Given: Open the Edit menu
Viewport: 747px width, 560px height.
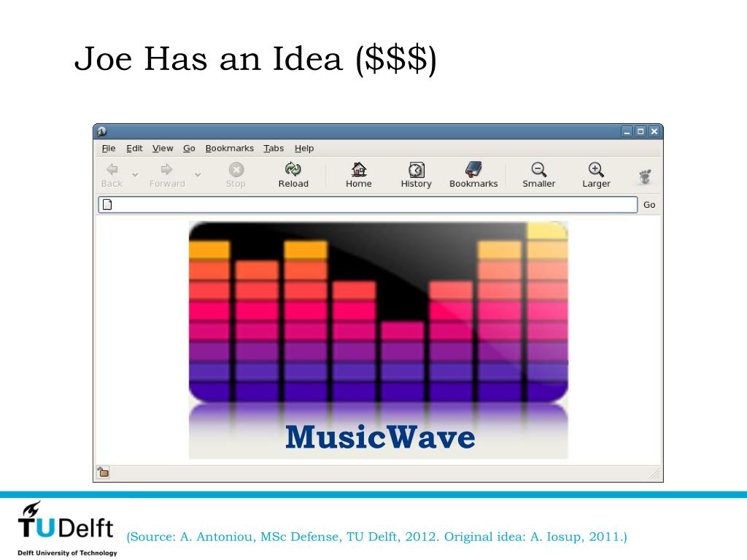Looking at the screenshot, I should pyautogui.click(x=134, y=149).
